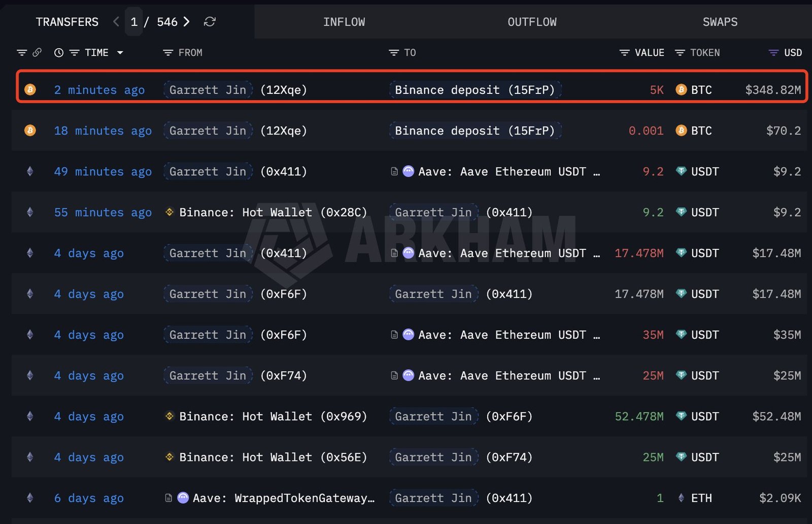
Task: Go to next transfers page
Action: click(x=187, y=22)
